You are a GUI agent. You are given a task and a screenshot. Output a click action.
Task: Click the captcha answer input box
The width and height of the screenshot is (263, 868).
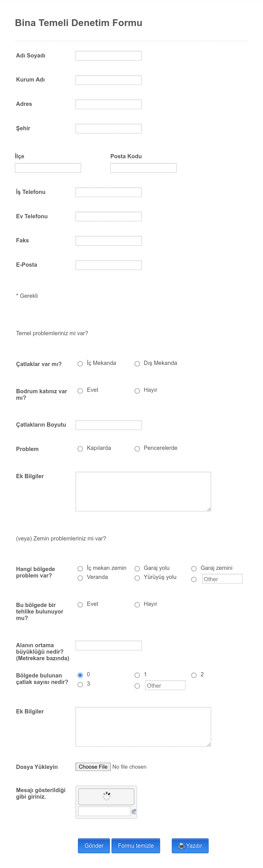104,811
